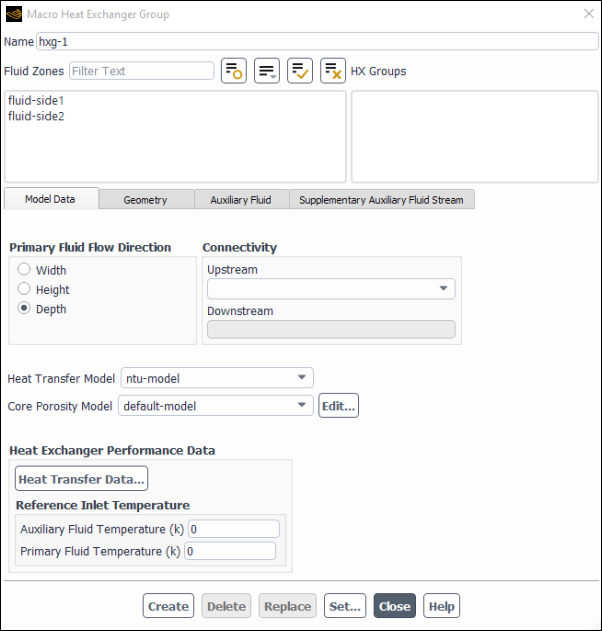The height and width of the screenshot is (631, 602).
Task: Click the toggle tree view icon for Fluid Zones
Action: tap(234, 71)
